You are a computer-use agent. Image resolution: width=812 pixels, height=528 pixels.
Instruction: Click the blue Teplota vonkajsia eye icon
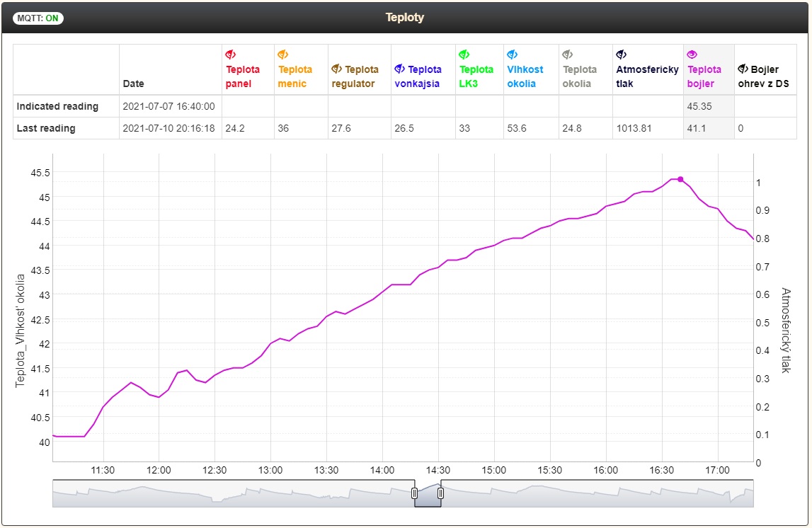[400, 69]
